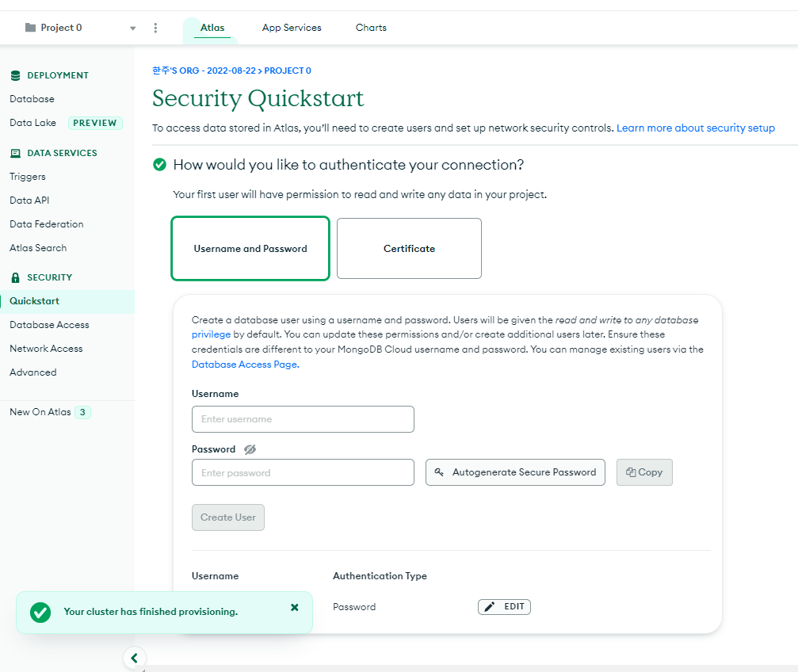Open New On Atlas
The height and width of the screenshot is (672, 798).
[40, 412]
